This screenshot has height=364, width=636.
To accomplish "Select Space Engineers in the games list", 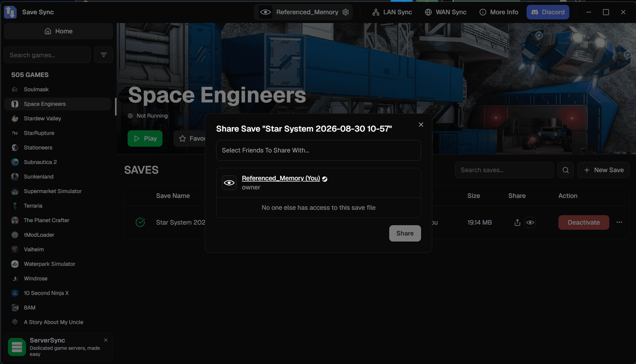I will 58,104.
